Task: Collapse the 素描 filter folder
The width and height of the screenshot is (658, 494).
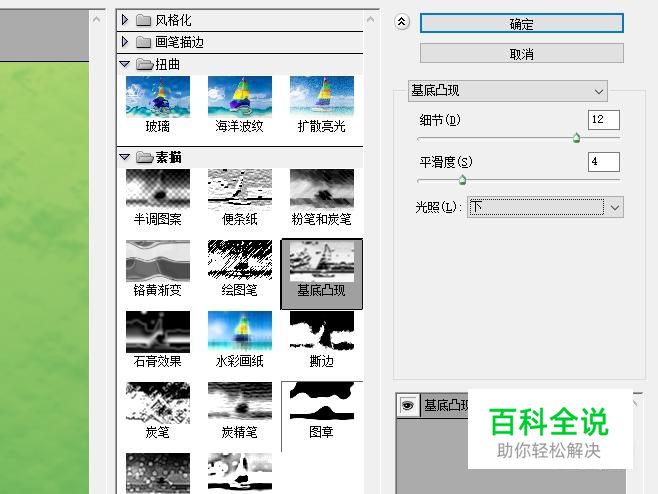Action: coord(125,157)
